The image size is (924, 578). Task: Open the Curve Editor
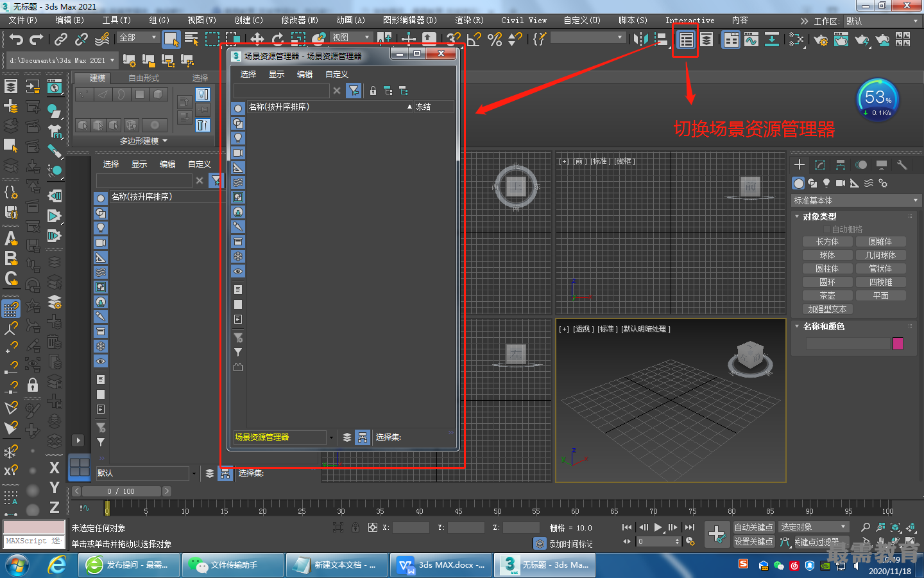751,40
